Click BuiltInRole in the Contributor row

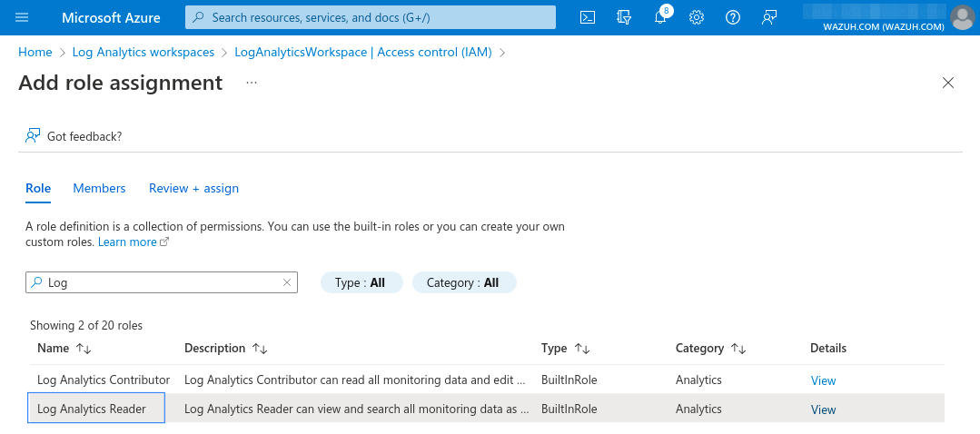point(569,380)
